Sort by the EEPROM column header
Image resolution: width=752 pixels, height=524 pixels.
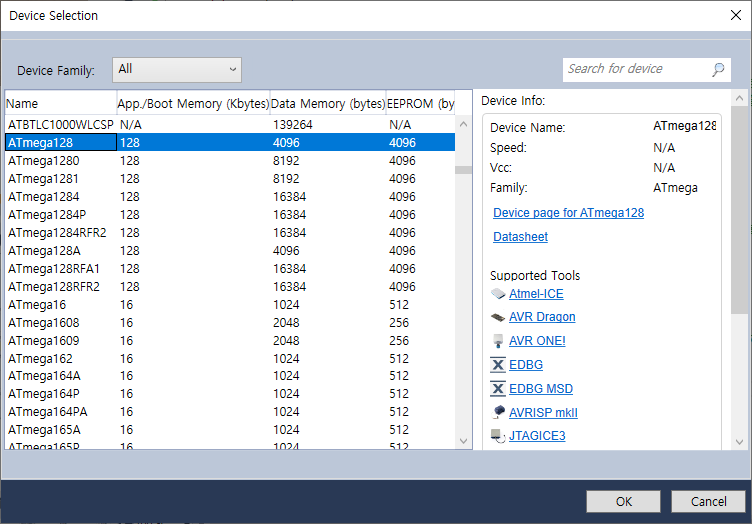click(421, 104)
